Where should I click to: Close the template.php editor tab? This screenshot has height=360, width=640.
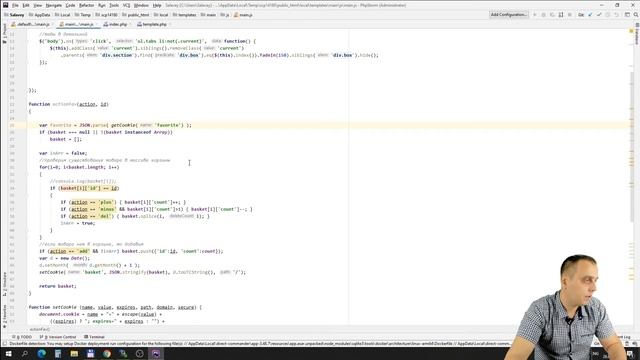pyautogui.click(x=170, y=24)
